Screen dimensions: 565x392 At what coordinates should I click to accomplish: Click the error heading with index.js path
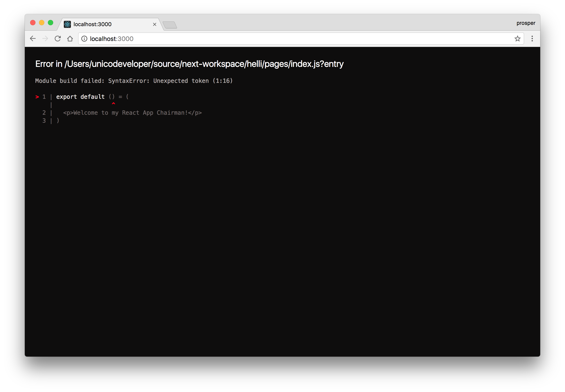(189, 64)
